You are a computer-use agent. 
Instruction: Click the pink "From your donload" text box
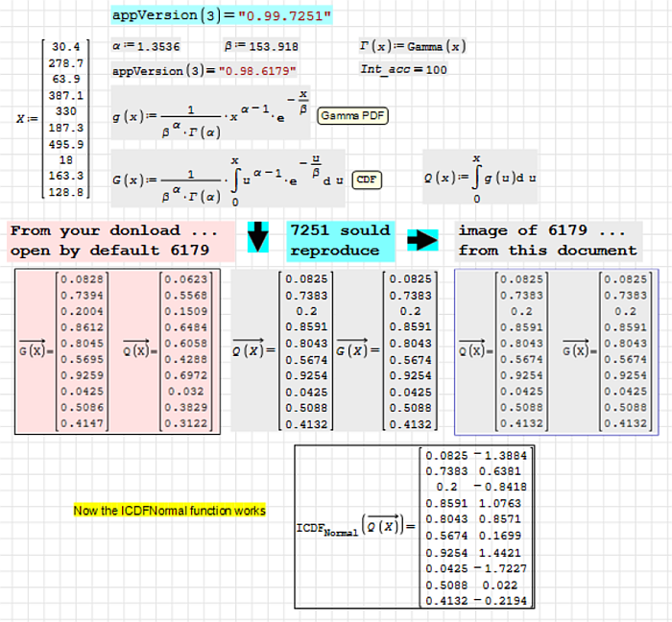click(x=119, y=241)
